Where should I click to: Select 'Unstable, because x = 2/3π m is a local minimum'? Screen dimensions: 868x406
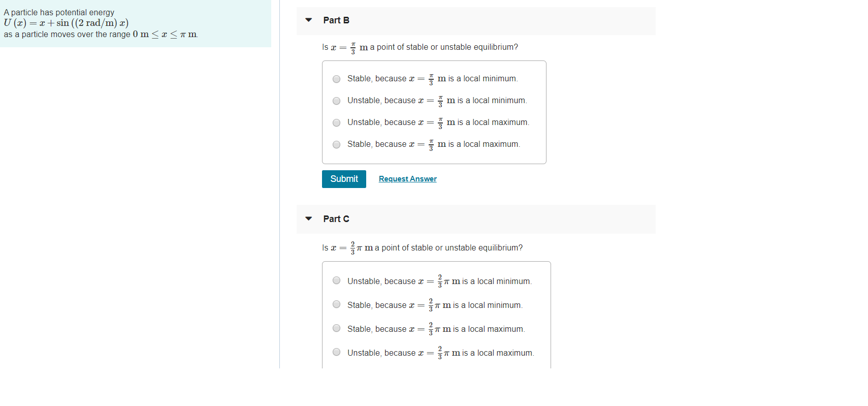336,280
